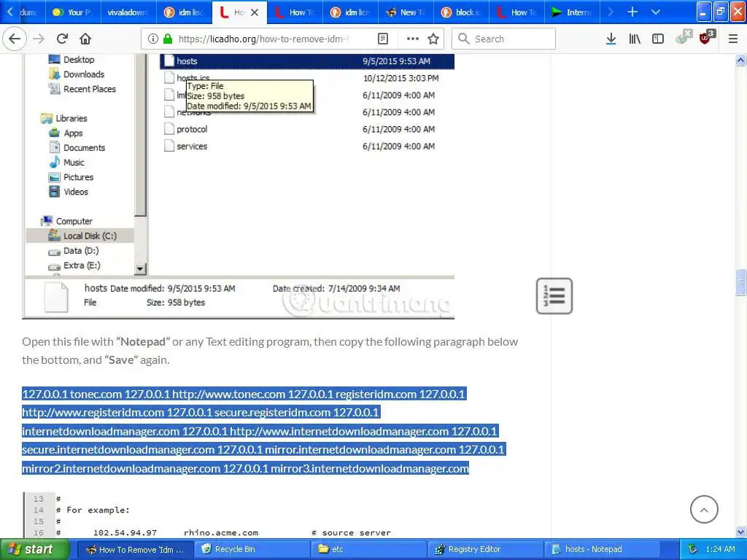Switch to the block ic tab
Screen dimensions: 747x560
click(x=461, y=12)
